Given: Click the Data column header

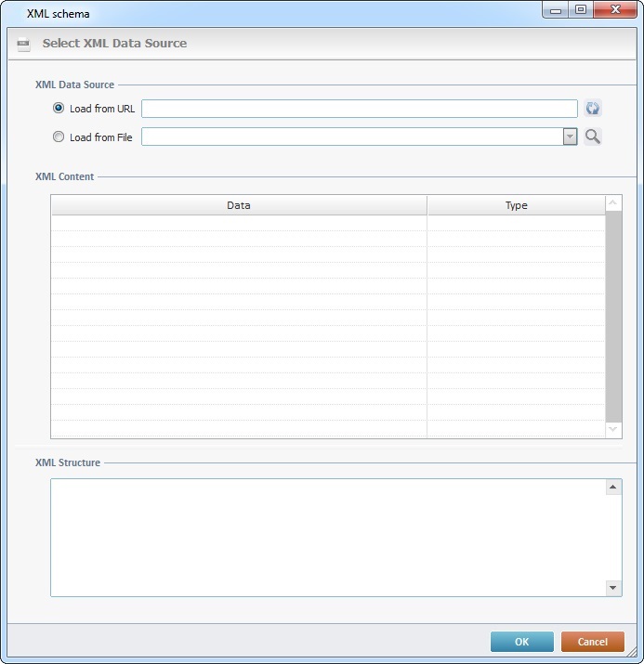Looking at the screenshot, I should [239, 205].
